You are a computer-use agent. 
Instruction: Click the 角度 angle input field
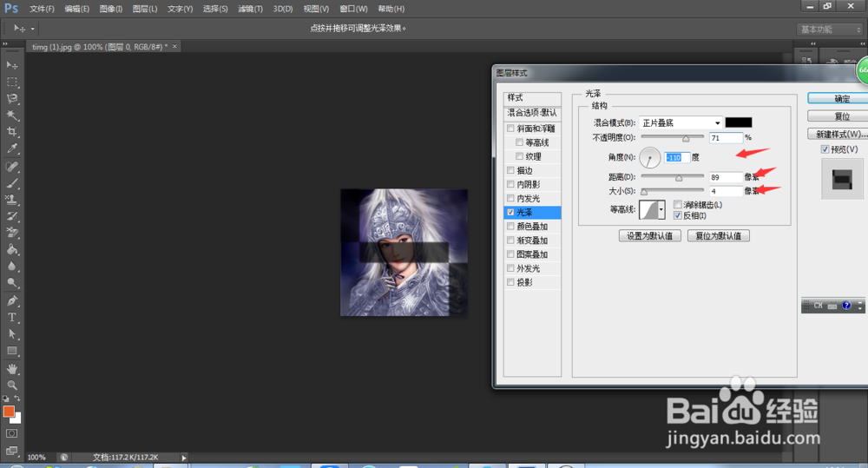(x=678, y=157)
